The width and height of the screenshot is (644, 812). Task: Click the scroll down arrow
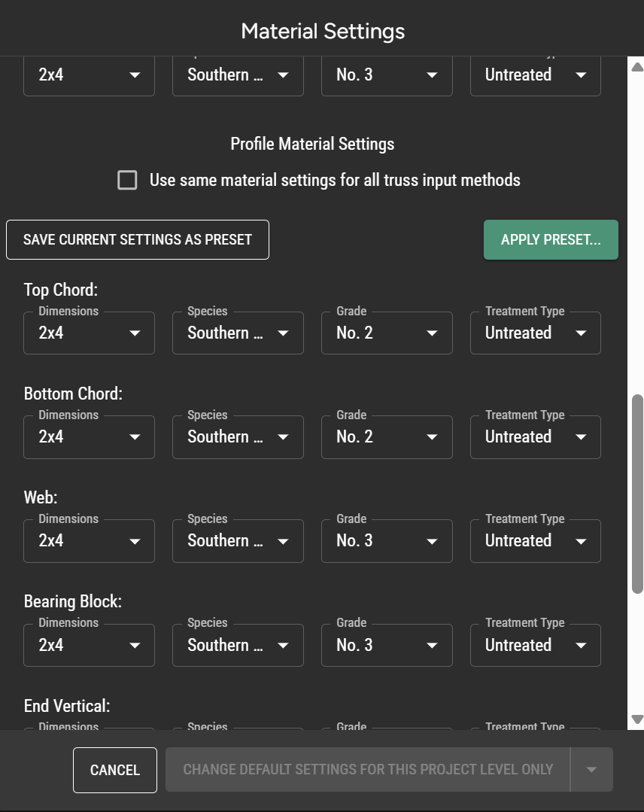coord(637,719)
